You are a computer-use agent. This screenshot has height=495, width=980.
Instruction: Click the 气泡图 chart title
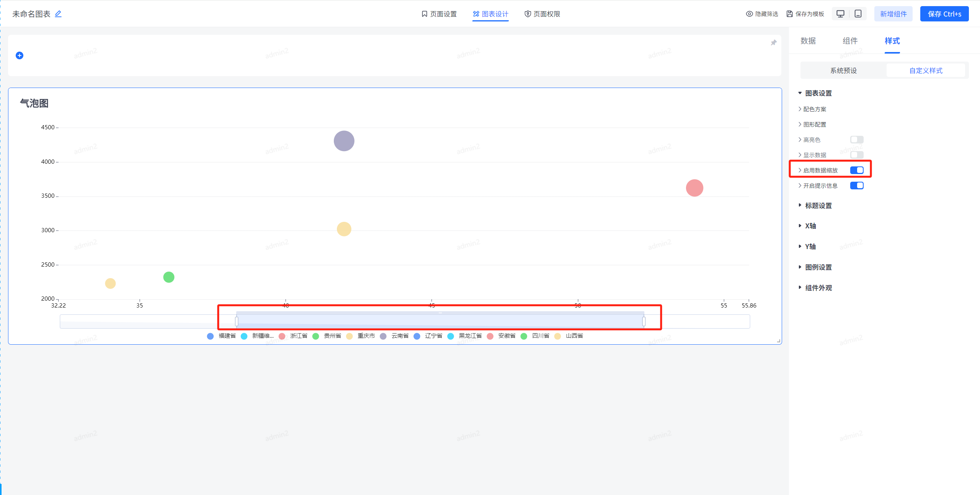tap(34, 103)
